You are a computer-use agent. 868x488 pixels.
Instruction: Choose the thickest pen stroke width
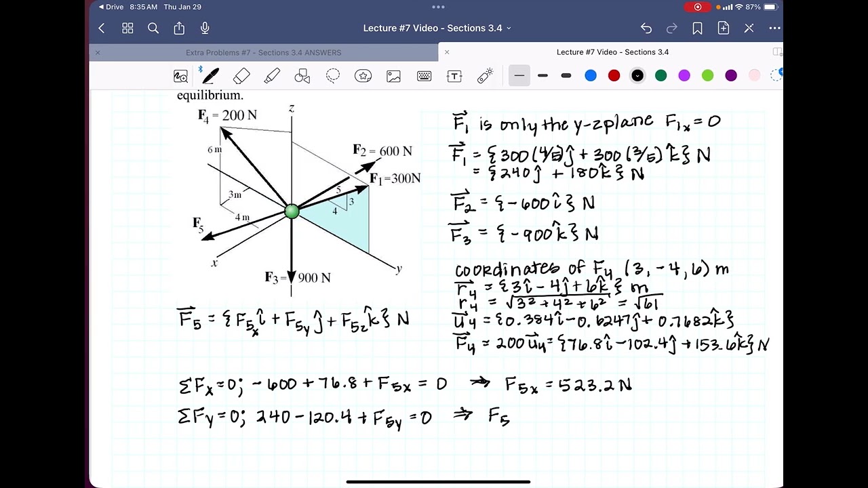coord(566,76)
